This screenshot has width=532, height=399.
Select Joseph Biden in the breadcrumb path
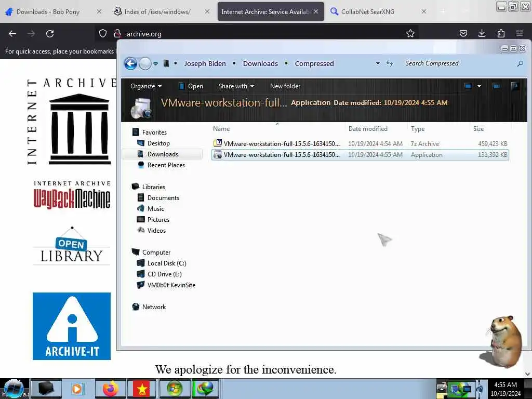[x=205, y=63]
